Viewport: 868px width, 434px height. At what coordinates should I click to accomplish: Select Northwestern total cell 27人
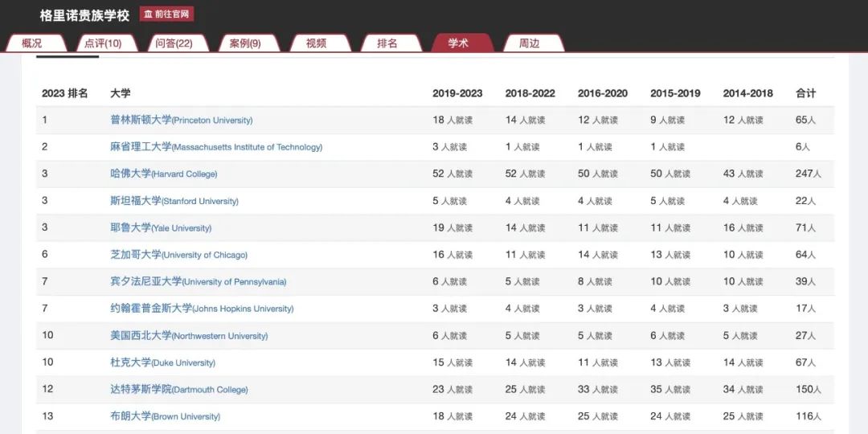coord(805,335)
